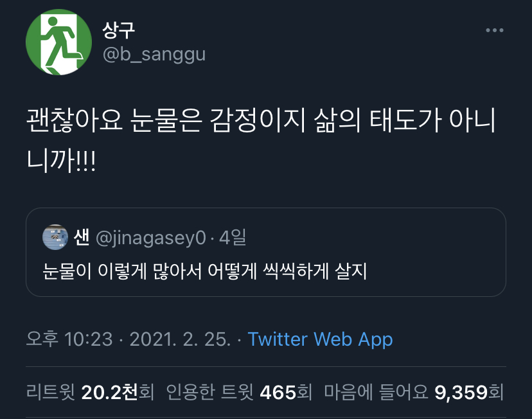The image size is (532, 419).
Task: Click the 리트윗 label
Action: tap(51, 392)
